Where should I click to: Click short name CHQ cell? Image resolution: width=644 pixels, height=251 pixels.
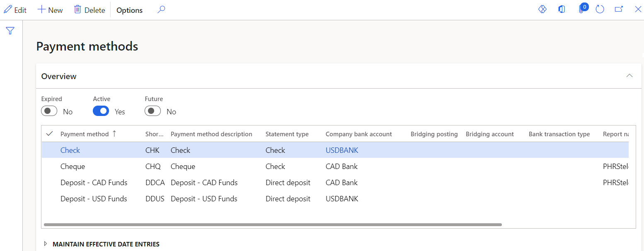153,167
